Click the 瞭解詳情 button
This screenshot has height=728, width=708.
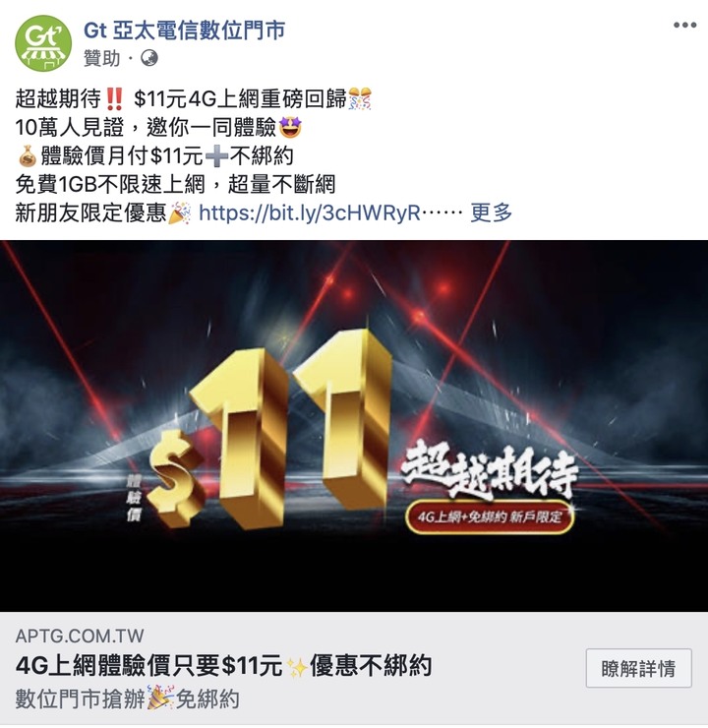(x=638, y=668)
